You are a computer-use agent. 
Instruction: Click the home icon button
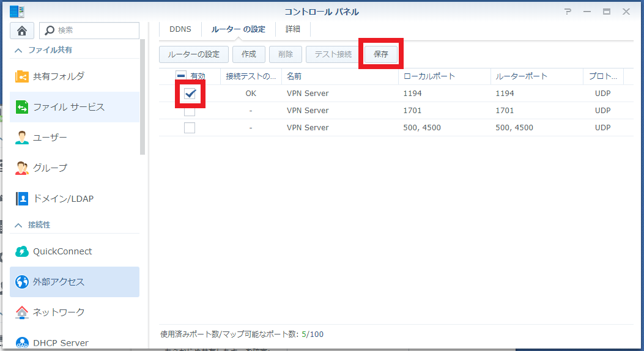(x=22, y=31)
